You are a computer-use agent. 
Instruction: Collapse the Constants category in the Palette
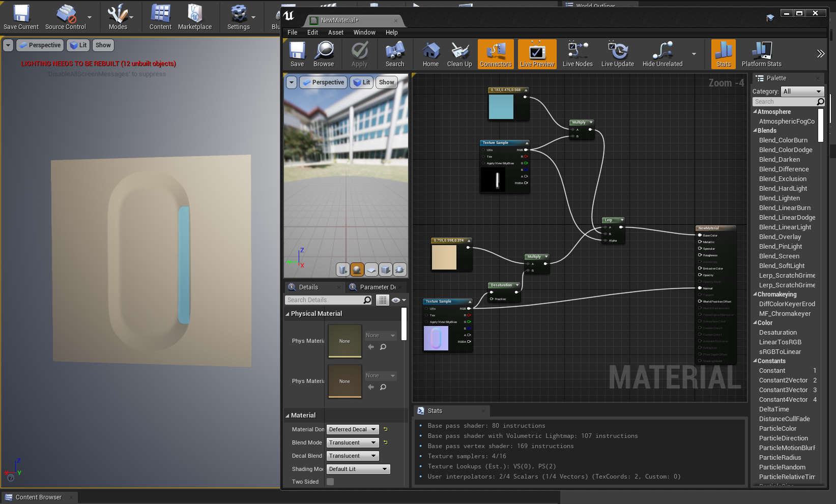755,361
